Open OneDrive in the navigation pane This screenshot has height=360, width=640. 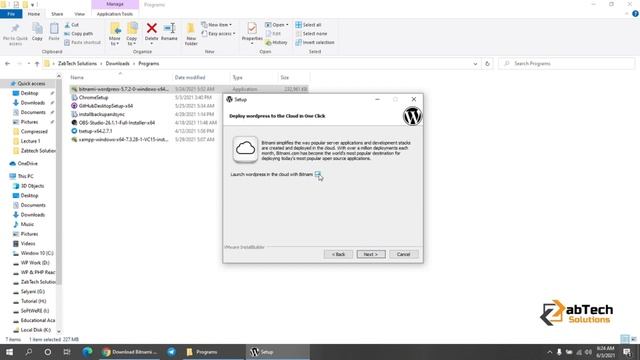27,164
